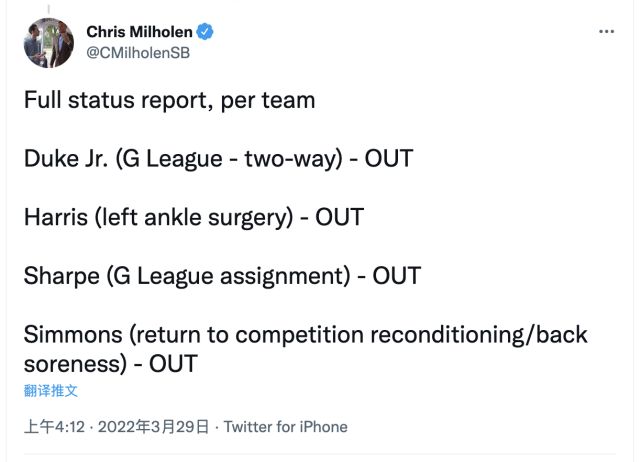Open the @CMilholenSB handle link
This screenshot has height=462, width=641.
138,52
